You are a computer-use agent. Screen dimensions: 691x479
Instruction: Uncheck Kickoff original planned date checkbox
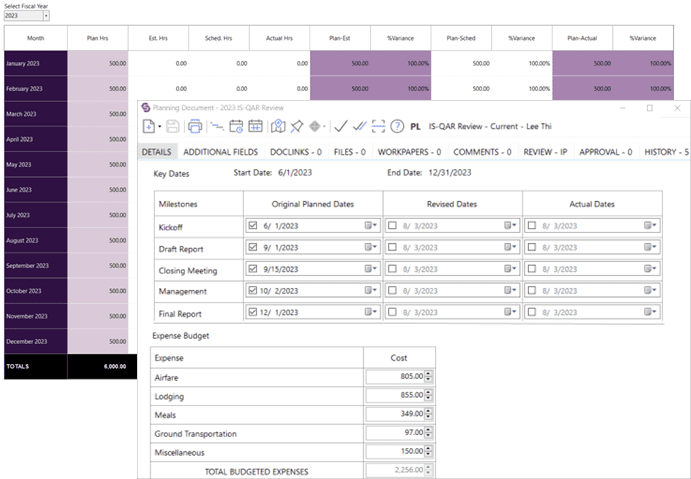(253, 226)
